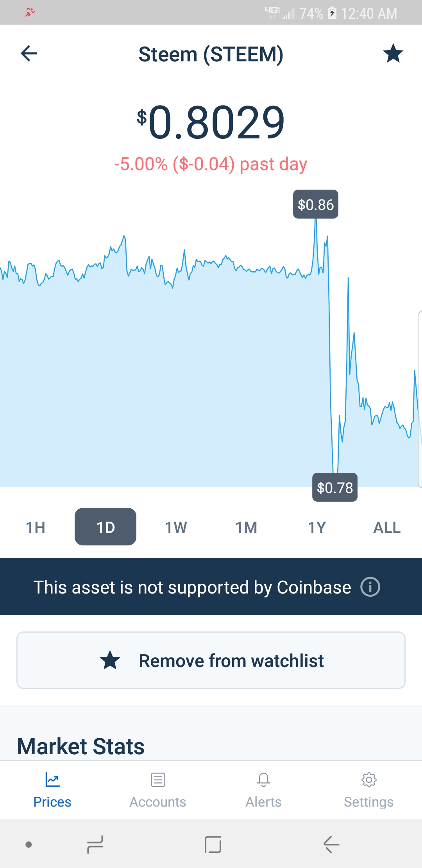Tap the $0.86 high price marker

pos(316,204)
